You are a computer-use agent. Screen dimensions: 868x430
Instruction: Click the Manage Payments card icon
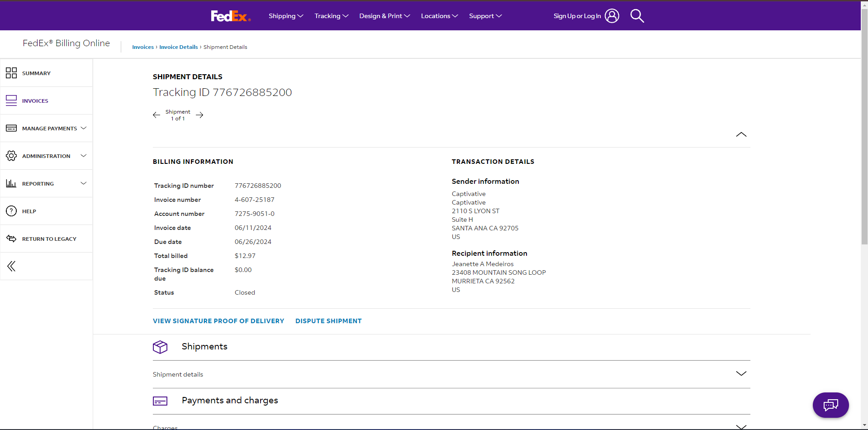click(11, 128)
